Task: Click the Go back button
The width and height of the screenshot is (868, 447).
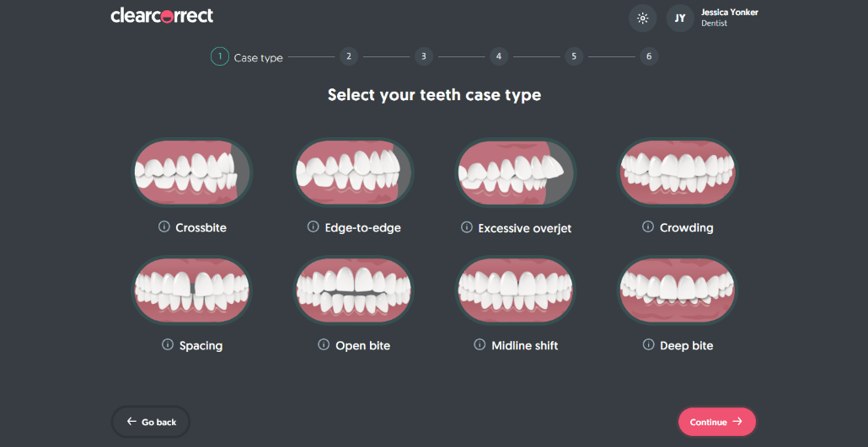Action: pyautogui.click(x=151, y=422)
